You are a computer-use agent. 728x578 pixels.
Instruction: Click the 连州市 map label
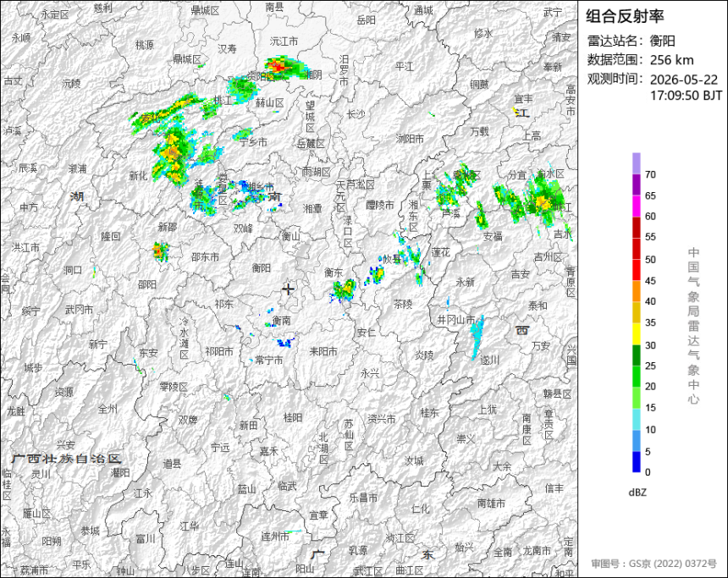coord(275,537)
